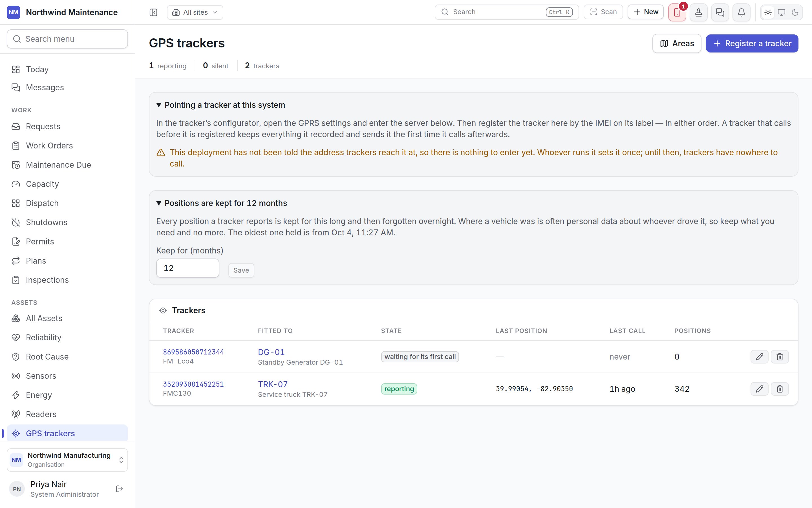Open the notifications bell
The width and height of the screenshot is (812, 508).
(x=742, y=12)
